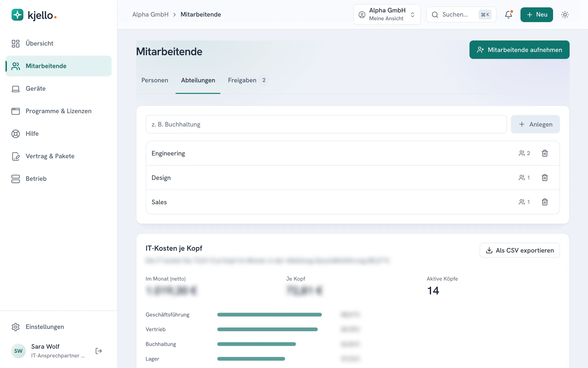The image size is (588, 368).
Task: Click the Anlegen button
Action: click(535, 124)
